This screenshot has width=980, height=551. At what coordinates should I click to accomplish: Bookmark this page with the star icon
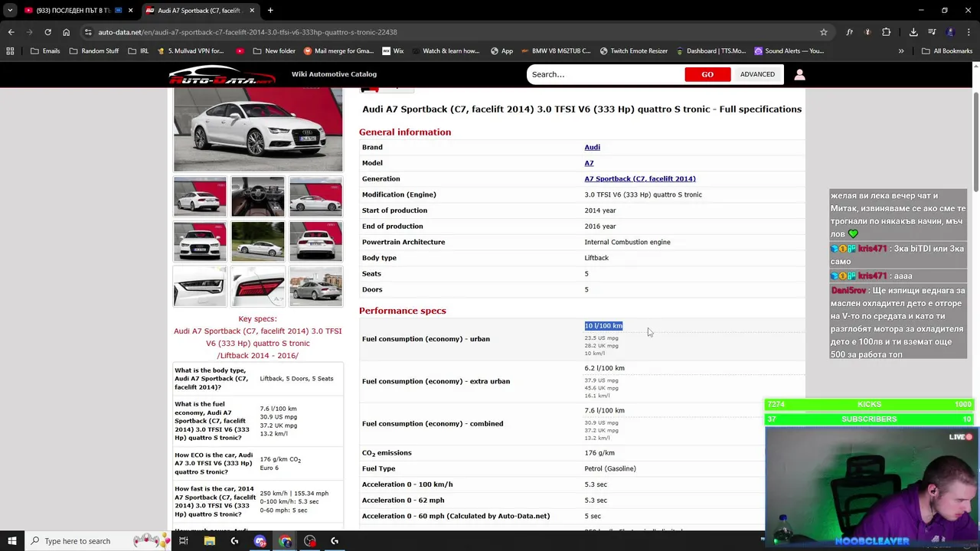click(824, 32)
